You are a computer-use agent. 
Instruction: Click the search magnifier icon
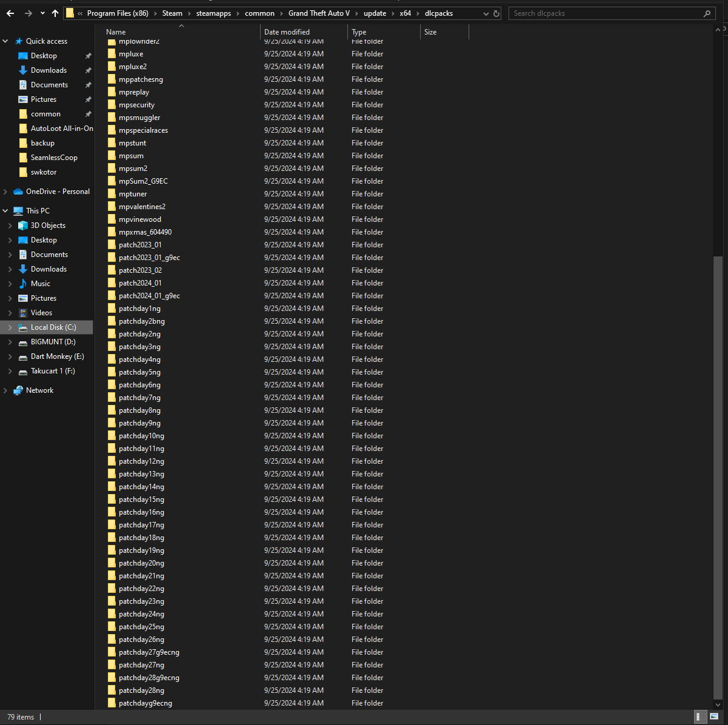(x=707, y=13)
